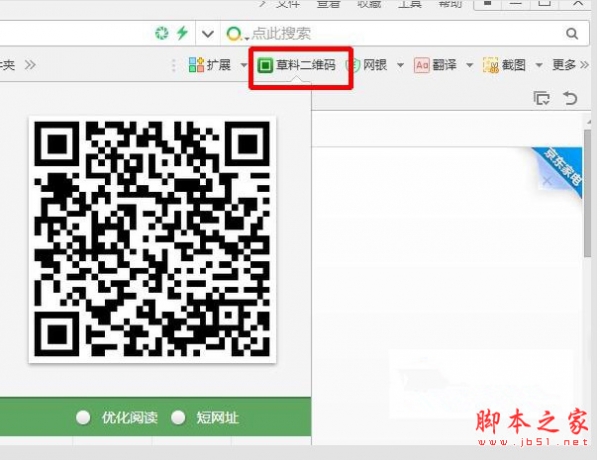The image size is (600, 460).
Task: Expand the bookmarks bar overflow chevrons
Action: (x=30, y=65)
